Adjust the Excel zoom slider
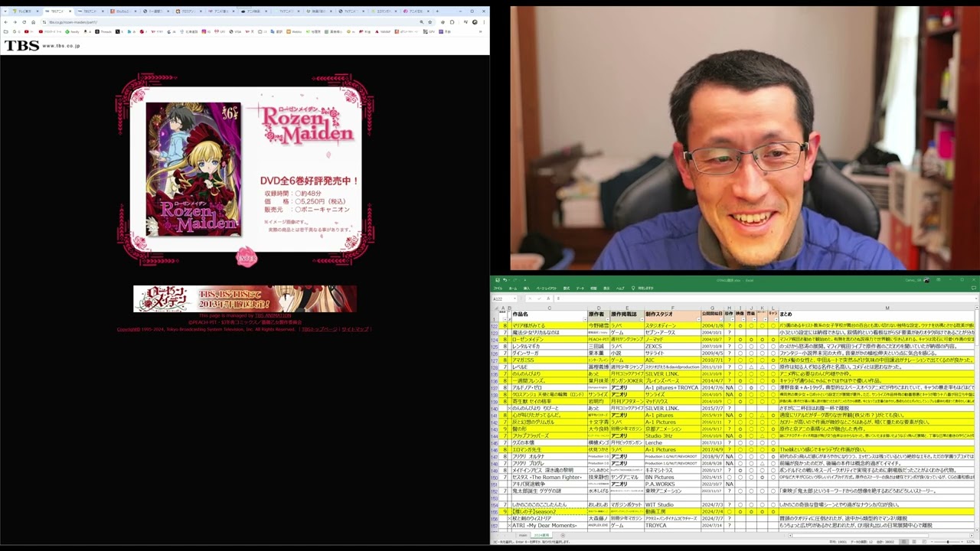 [x=948, y=542]
